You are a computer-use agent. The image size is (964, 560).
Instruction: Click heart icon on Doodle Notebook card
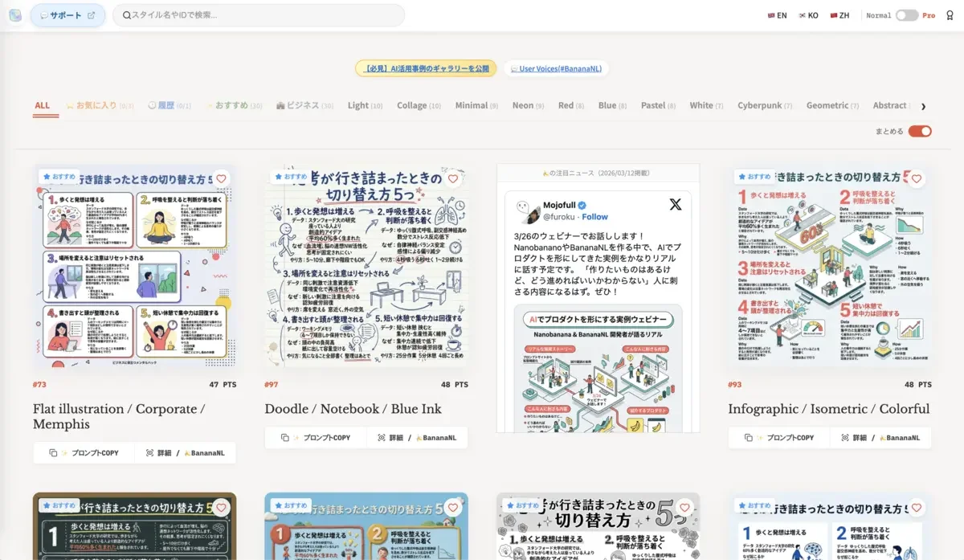[x=453, y=179]
